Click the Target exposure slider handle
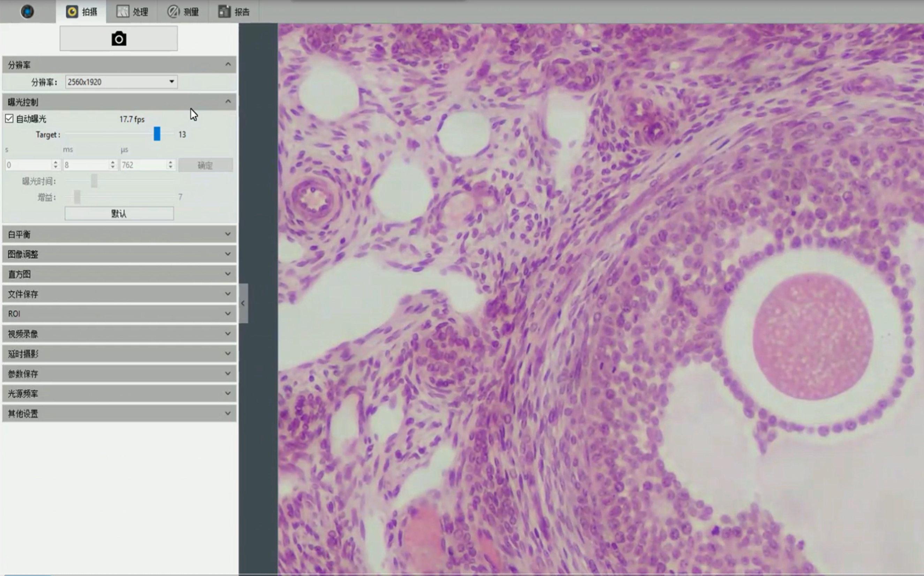 point(157,134)
